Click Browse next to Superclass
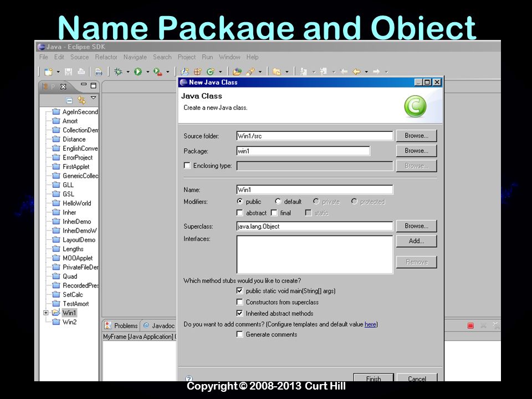The height and width of the screenshot is (399, 532). pyautogui.click(x=416, y=226)
